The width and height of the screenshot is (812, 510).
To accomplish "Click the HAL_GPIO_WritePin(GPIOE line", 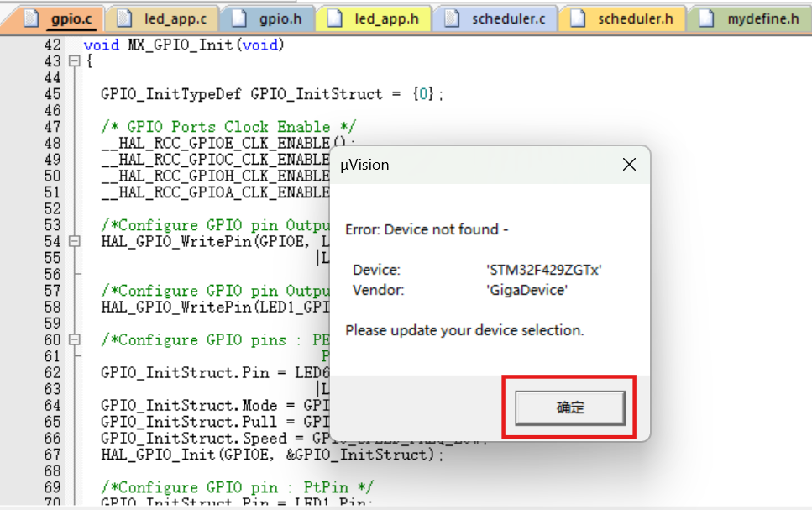I will tap(216, 241).
